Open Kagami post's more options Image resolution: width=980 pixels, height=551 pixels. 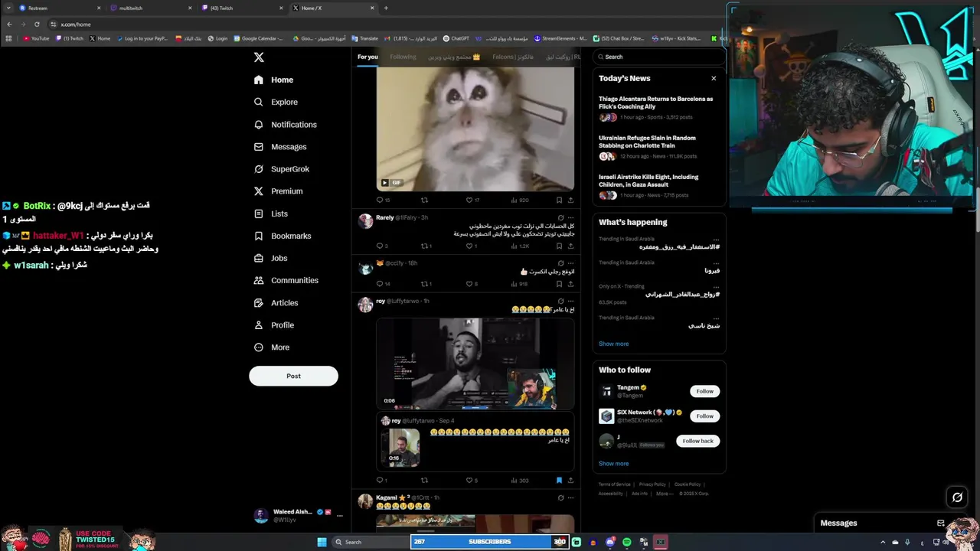point(570,497)
